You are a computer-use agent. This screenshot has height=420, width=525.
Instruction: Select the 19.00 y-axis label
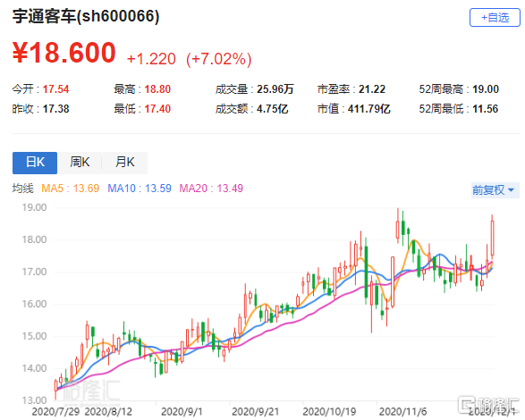[x=34, y=207]
